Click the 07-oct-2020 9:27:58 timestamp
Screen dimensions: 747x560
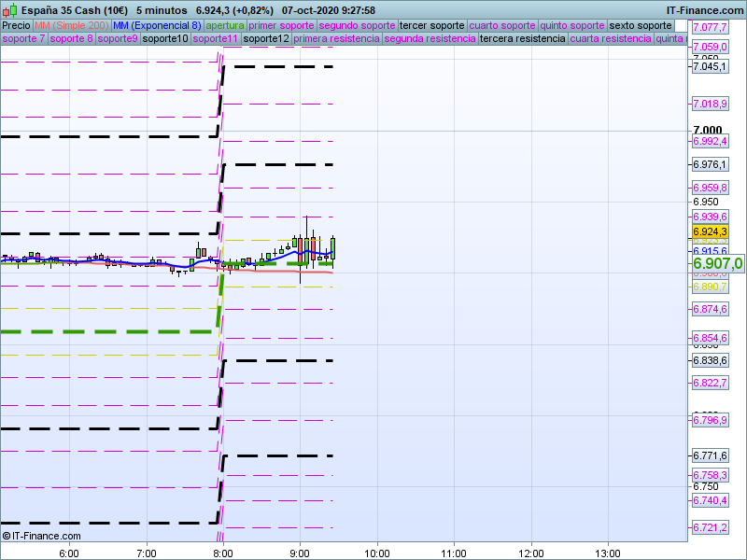point(329,10)
